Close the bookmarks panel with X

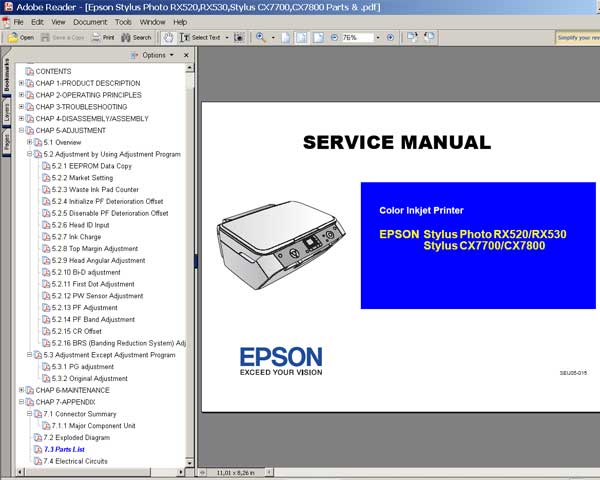[186, 56]
